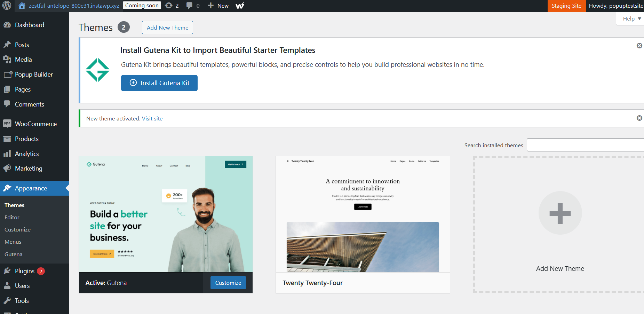Screen dimensions: 644x314
Task: Open the Gutena submenu item
Action: (x=14, y=254)
